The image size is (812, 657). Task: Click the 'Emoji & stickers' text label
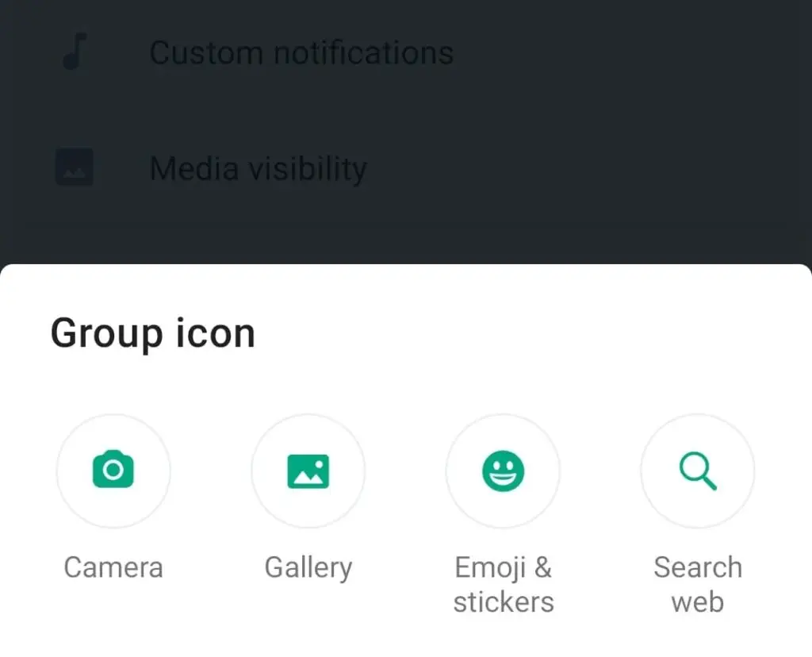504,585
